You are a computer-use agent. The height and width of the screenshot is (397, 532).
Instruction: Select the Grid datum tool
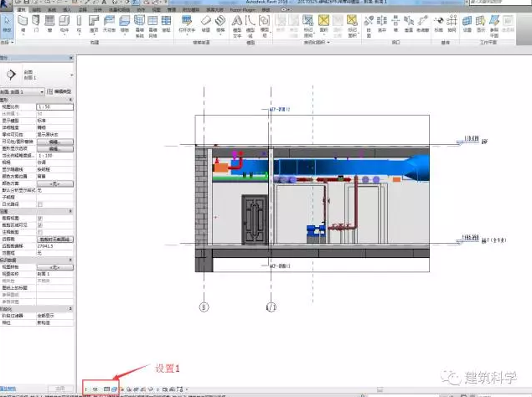click(x=452, y=23)
